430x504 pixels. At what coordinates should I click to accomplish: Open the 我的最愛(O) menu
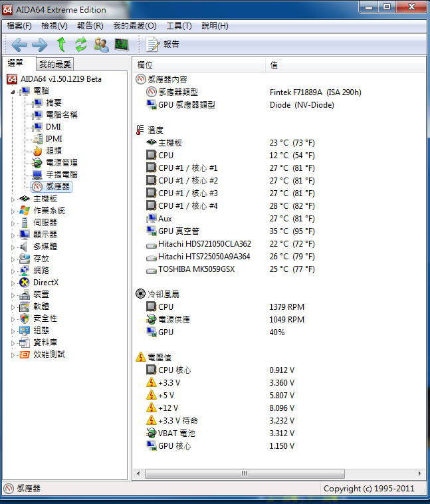click(135, 26)
